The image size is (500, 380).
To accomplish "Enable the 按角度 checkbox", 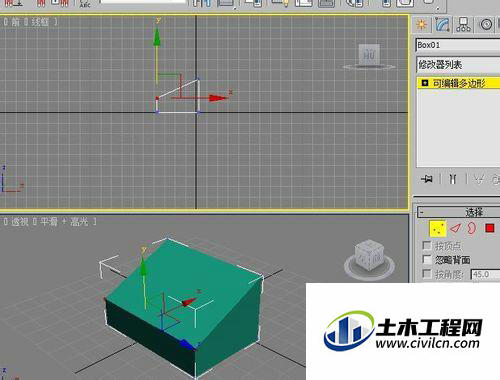I will 426,274.
